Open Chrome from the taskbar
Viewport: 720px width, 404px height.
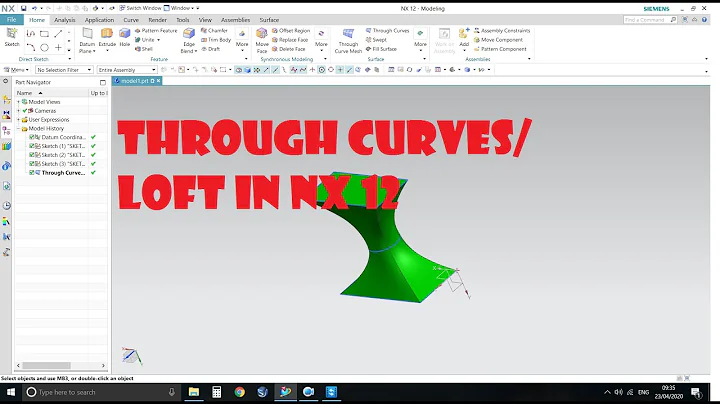(239, 392)
